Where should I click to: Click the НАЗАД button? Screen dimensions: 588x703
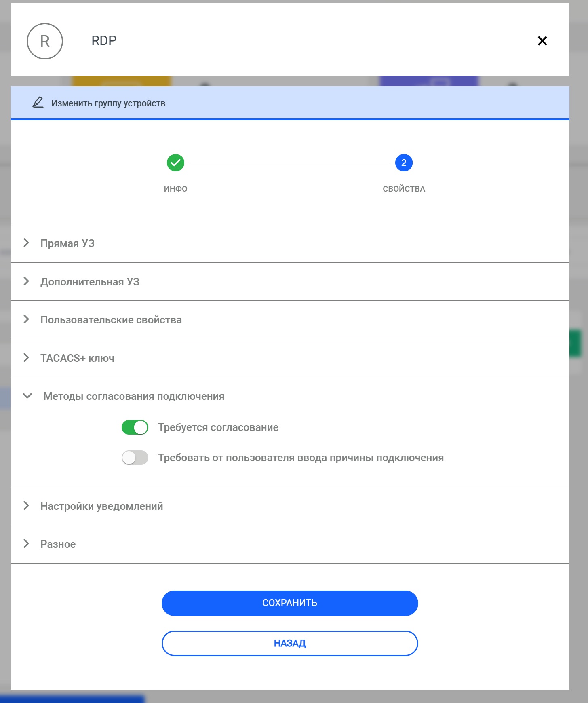coord(290,643)
